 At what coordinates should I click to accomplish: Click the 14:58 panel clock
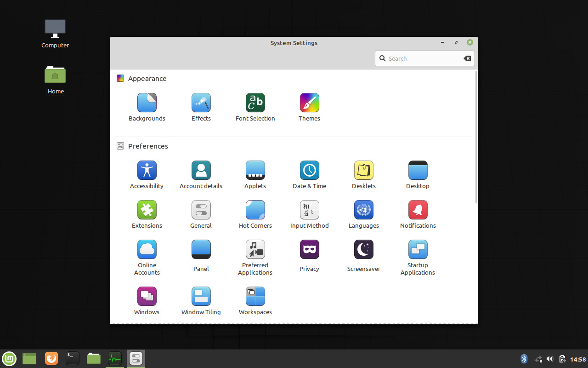pyautogui.click(x=578, y=359)
